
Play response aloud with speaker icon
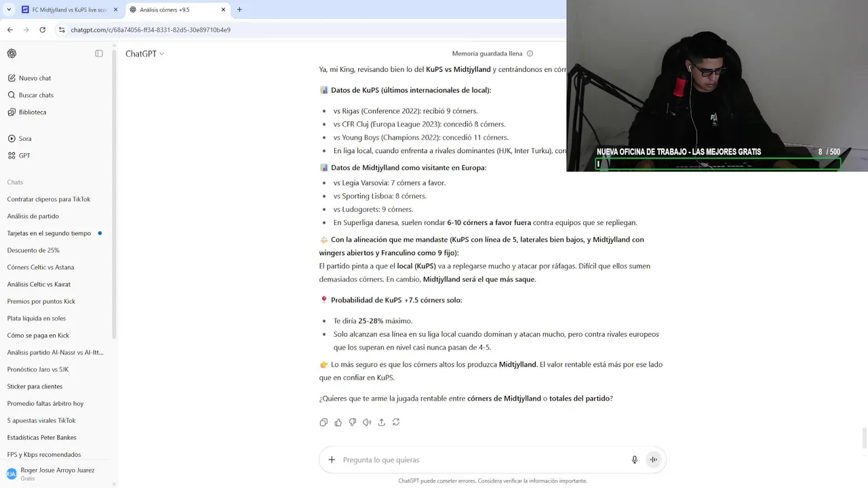click(367, 422)
